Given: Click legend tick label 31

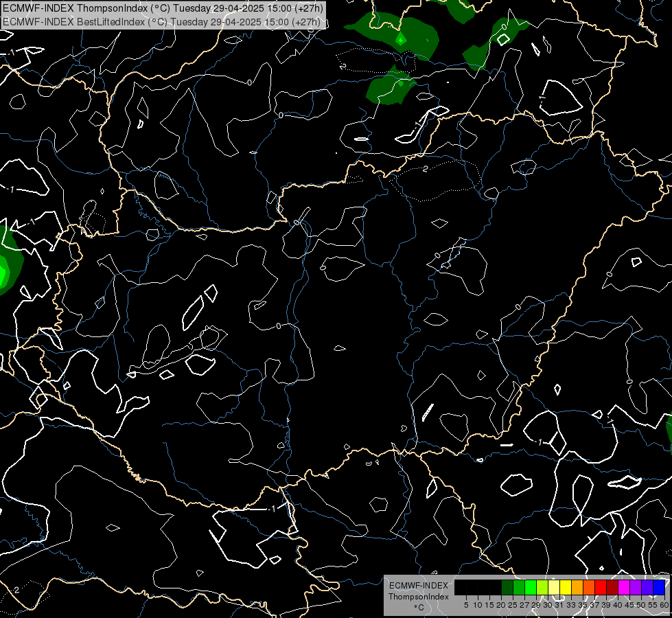Looking at the screenshot, I should coord(559,605).
